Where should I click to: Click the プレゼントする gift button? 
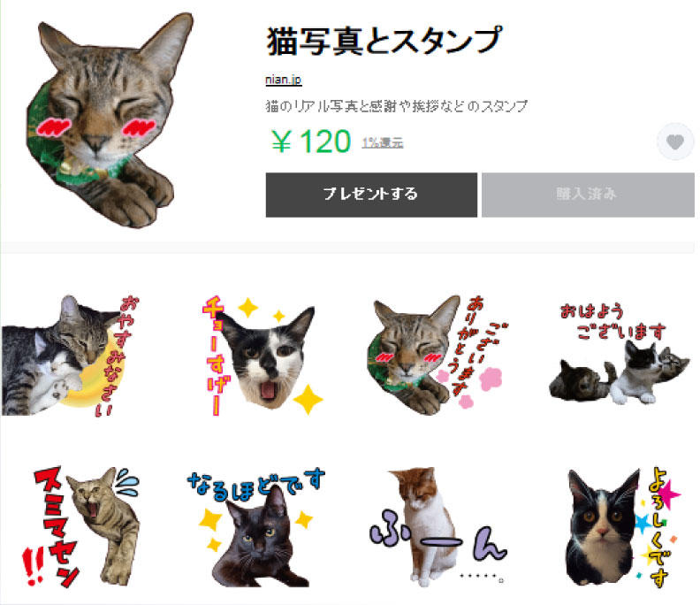371,195
